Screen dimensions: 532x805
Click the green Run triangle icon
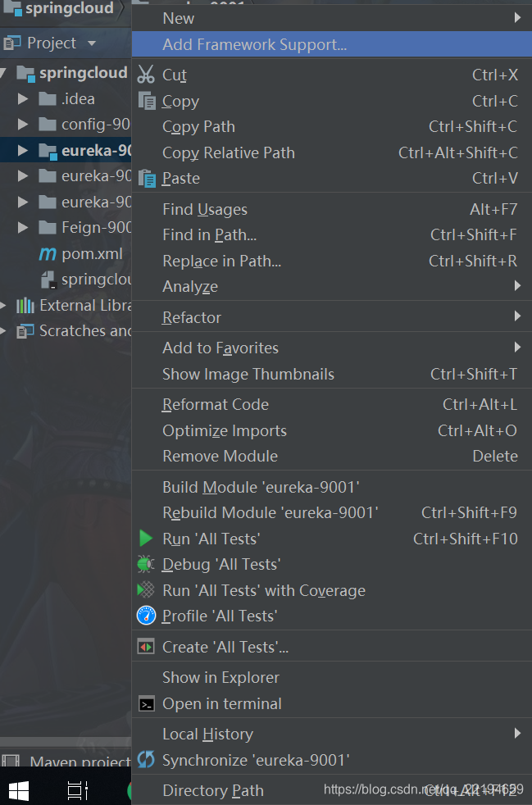[146, 539]
